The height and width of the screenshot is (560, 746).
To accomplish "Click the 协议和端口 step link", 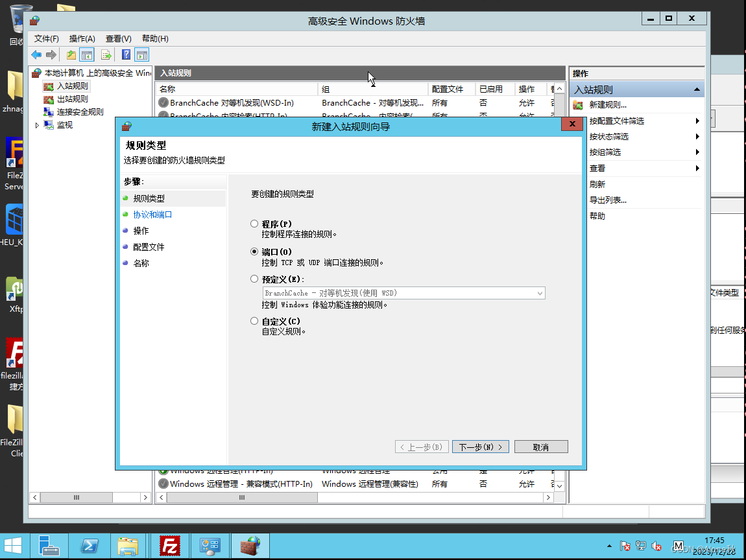I will click(x=152, y=215).
